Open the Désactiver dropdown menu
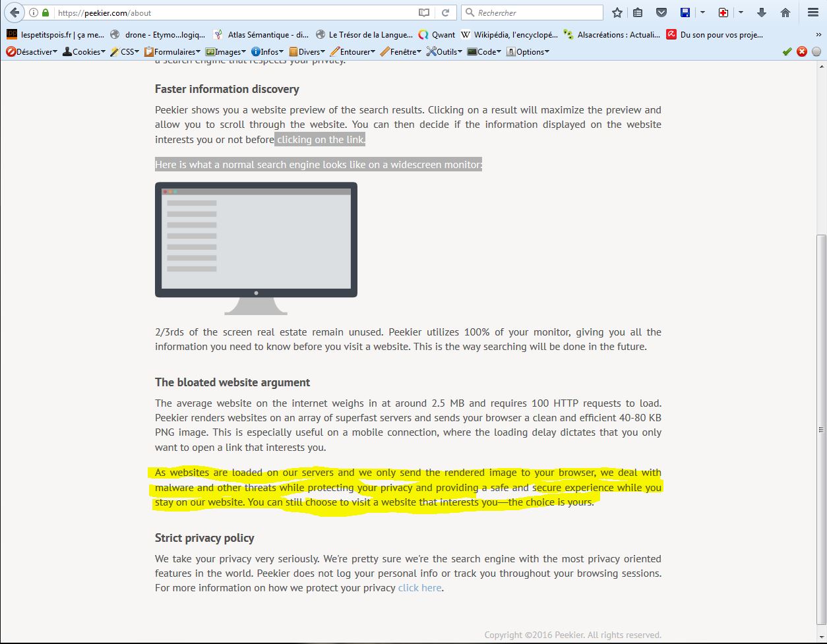Image resolution: width=827 pixels, height=644 pixels. point(32,51)
